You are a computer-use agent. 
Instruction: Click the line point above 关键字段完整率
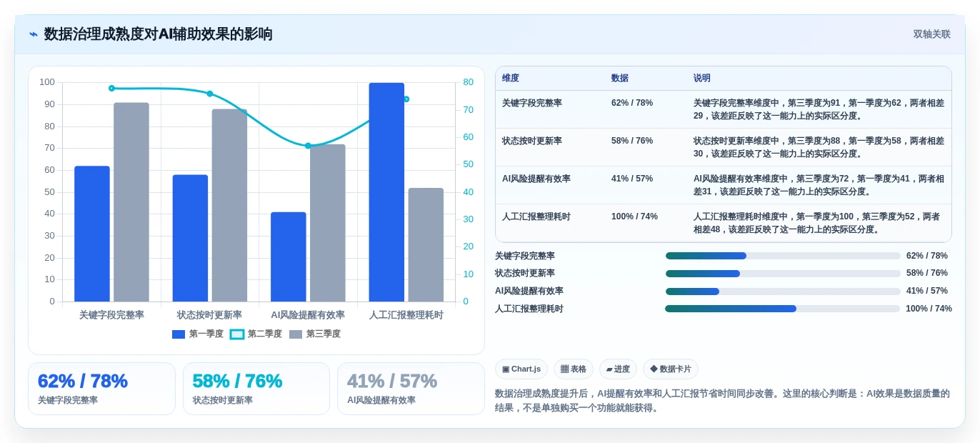tap(111, 88)
